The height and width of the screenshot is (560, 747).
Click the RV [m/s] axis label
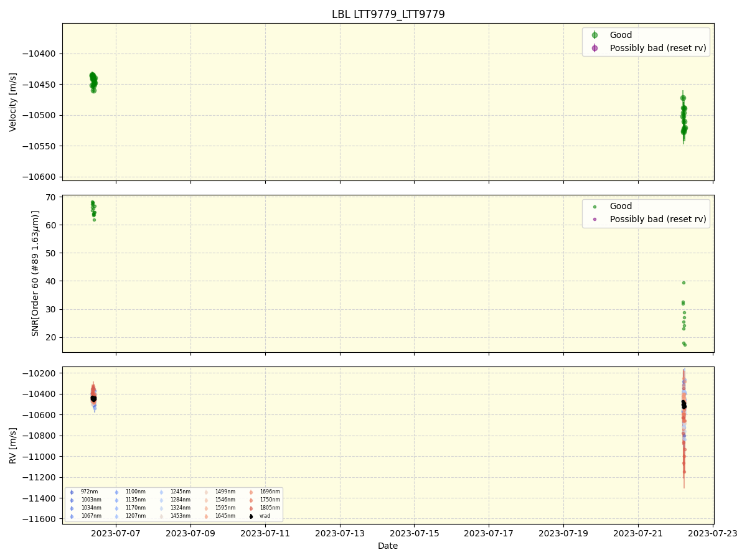13,445
